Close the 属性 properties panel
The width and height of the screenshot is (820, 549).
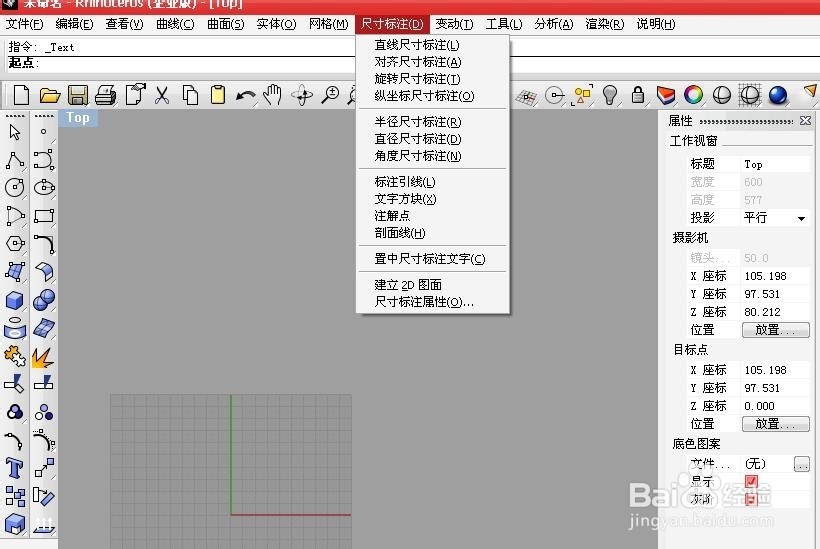coord(805,121)
